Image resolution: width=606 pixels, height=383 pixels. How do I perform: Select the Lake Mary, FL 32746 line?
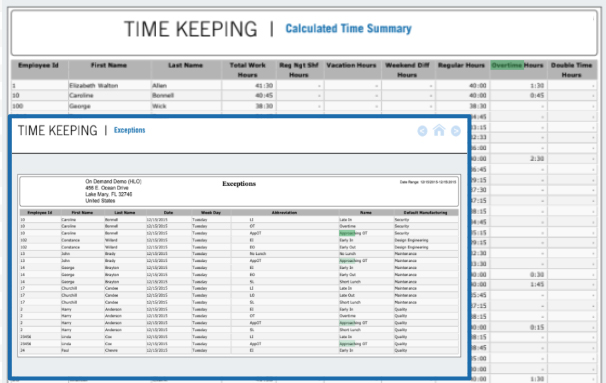(109, 194)
